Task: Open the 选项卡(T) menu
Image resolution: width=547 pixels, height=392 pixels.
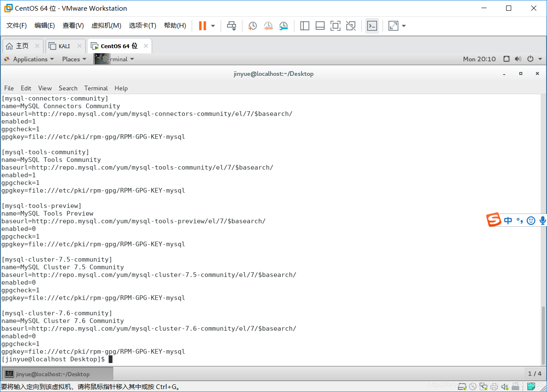Action: click(143, 26)
